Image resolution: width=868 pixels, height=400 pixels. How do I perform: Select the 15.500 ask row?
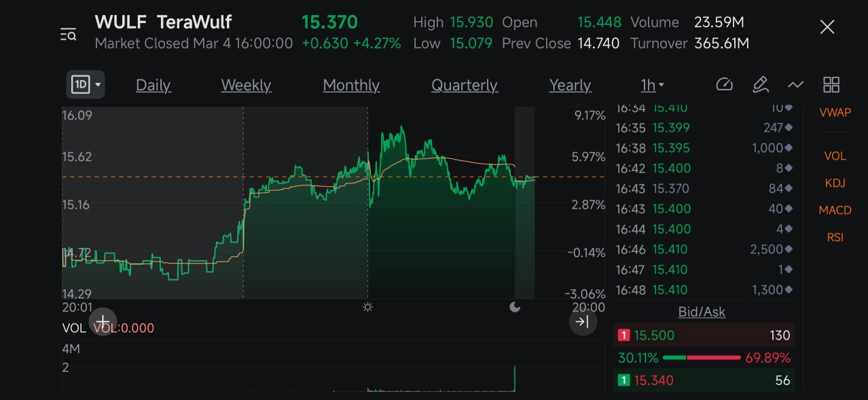(x=704, y=335)
